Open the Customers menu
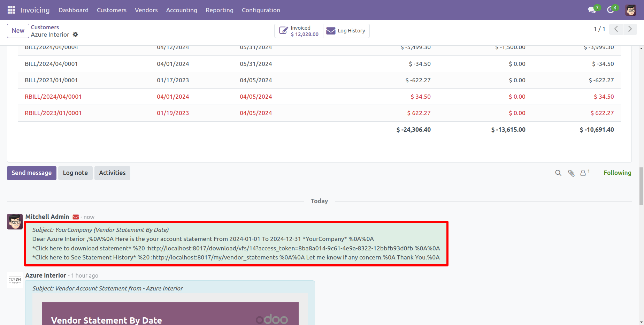The width and height of the screenshot is (644, 325). (x=112, y=10)
